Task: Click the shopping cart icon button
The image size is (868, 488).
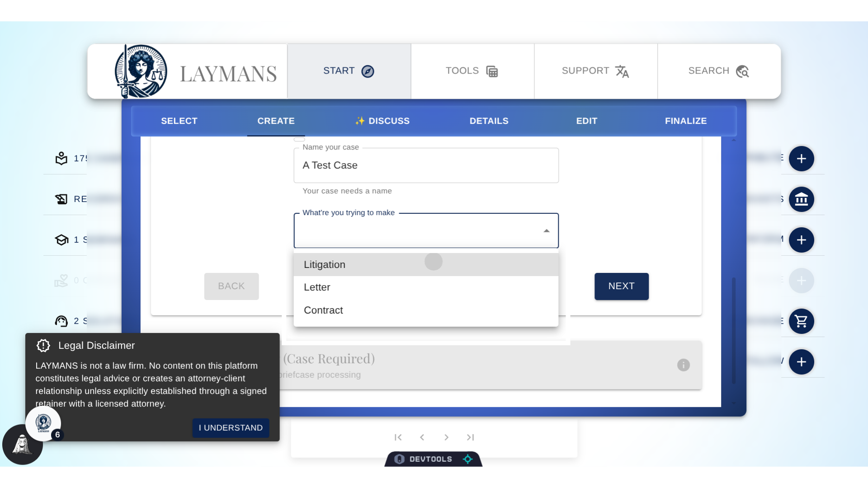Action: (801, 321)
